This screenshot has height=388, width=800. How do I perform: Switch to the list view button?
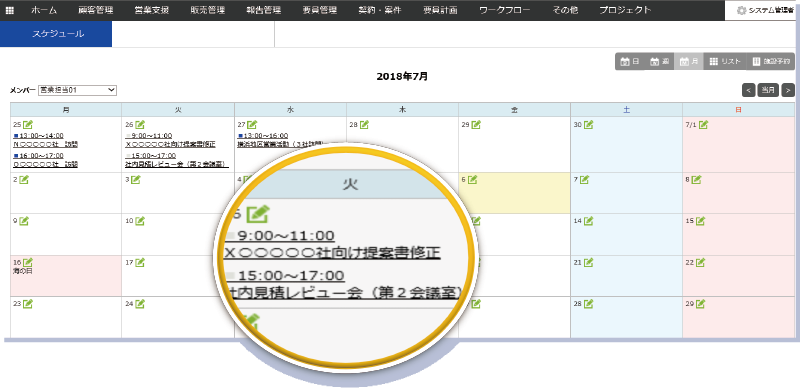(725, 61)
